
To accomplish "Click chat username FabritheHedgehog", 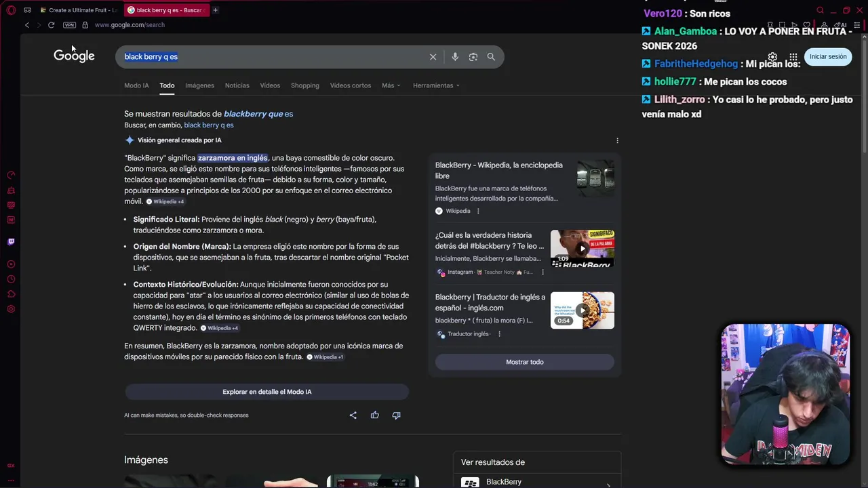I will 696,64.
